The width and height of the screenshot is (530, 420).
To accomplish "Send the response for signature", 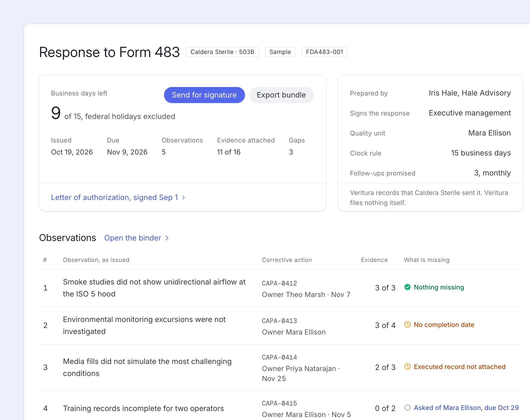I will 204,95.
